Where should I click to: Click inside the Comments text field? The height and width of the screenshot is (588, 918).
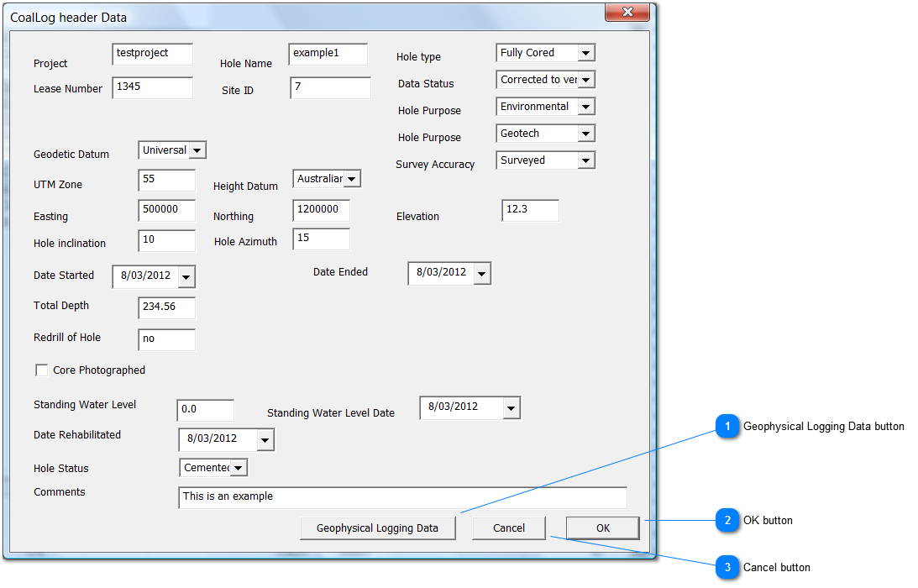click(x=403, y=497)
